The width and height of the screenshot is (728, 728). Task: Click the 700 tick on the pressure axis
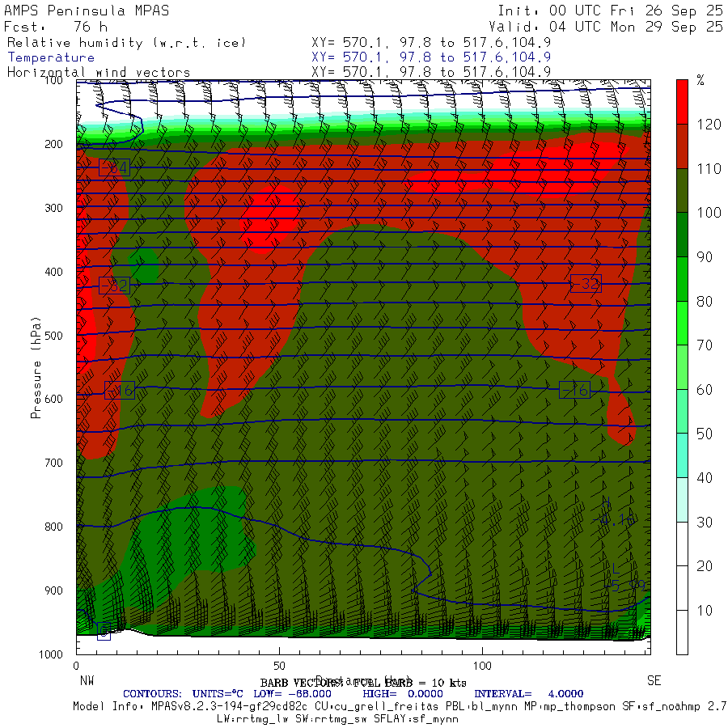(x=54, y=463)
